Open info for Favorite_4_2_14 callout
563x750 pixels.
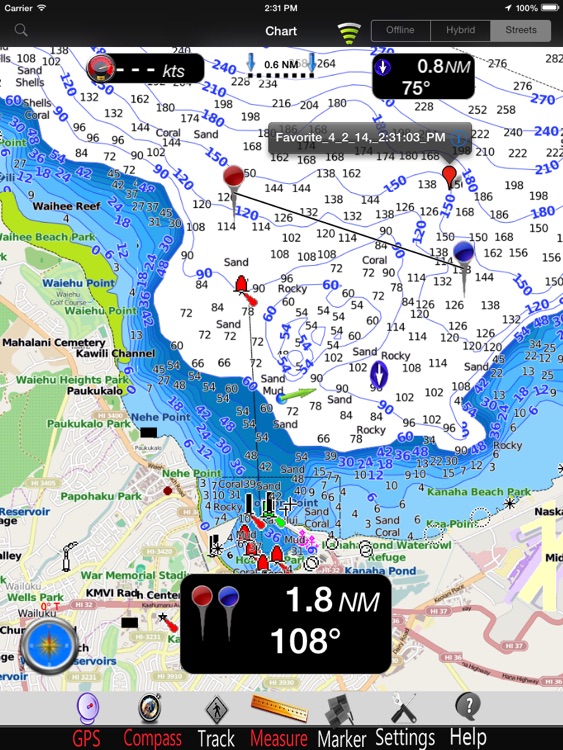(458, 138)
